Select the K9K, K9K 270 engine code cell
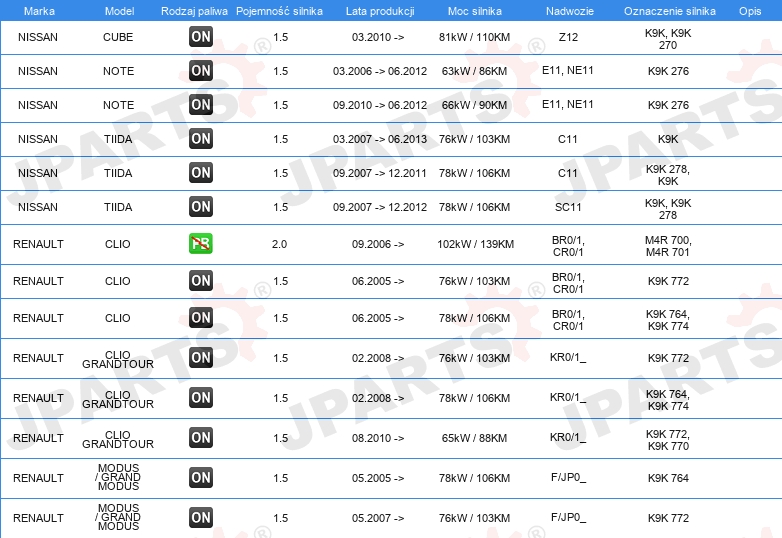 click(x=668, y=39)
